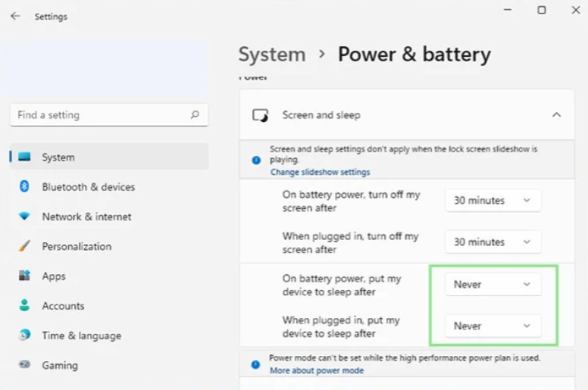Viewport: 588px width, 390px height.
Task: Open More about power mode link
Action: point(317,370)
